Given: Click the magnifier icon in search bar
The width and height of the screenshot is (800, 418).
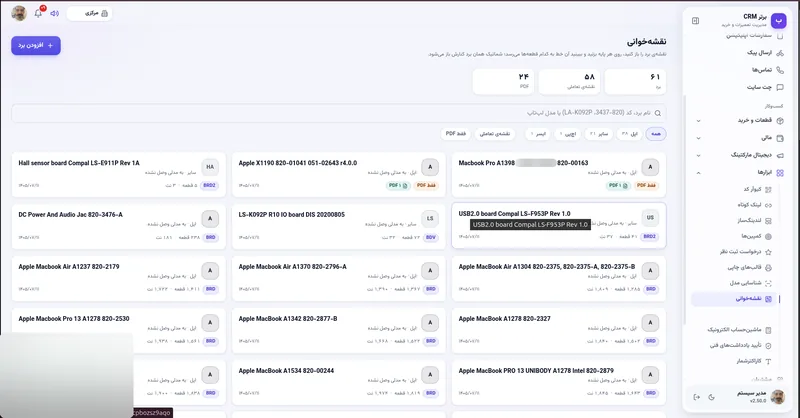Looking at the screenshot, I should [658, 113].
